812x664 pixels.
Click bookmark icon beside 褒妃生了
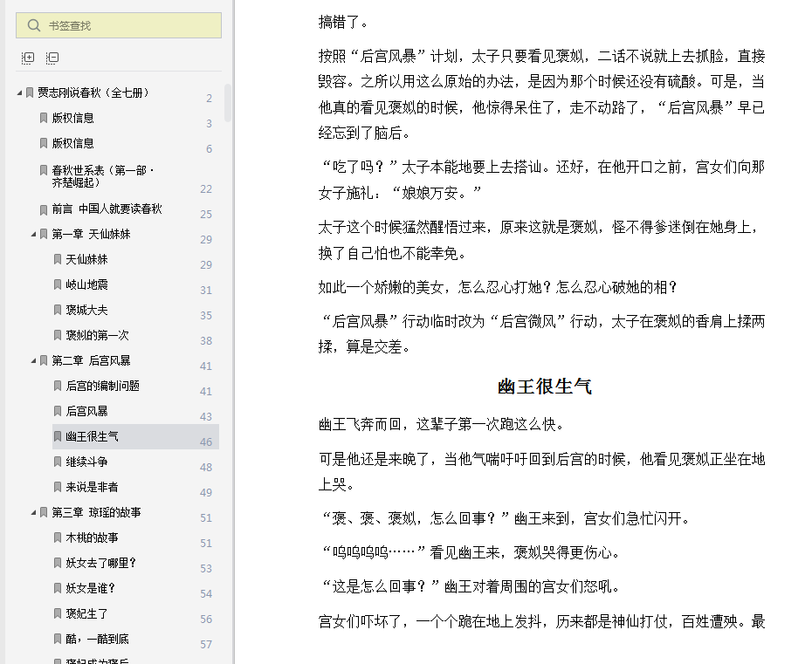(58, 613)
